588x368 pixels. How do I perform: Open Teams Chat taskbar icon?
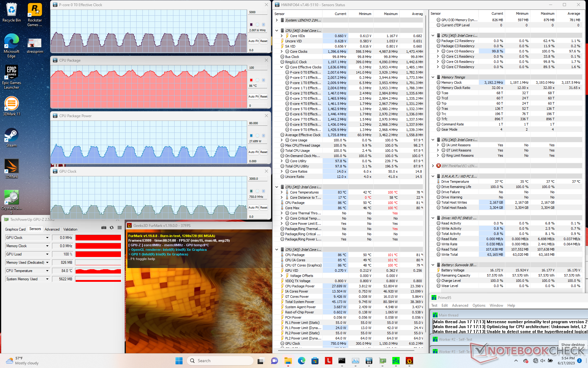click(x=274, y=361)
